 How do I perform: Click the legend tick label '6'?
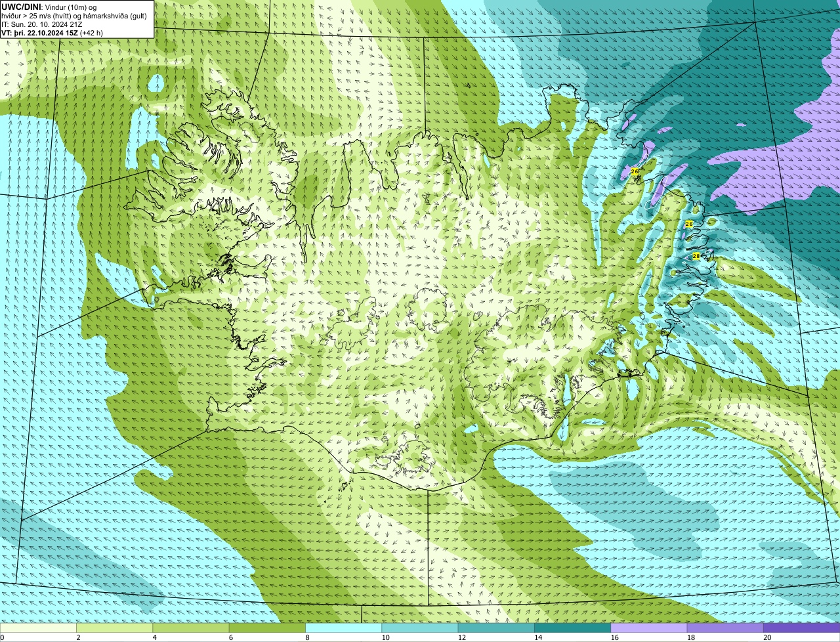pos(230,637)
